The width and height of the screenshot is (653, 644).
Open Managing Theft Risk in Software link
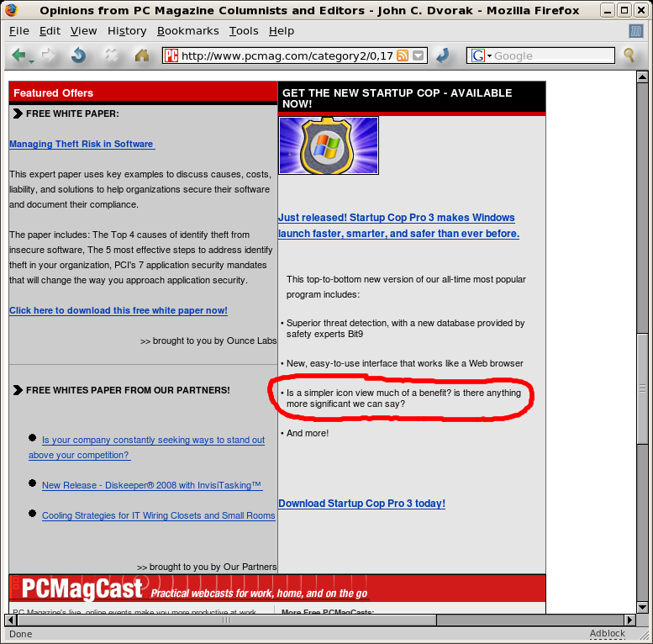pos(82,144)
